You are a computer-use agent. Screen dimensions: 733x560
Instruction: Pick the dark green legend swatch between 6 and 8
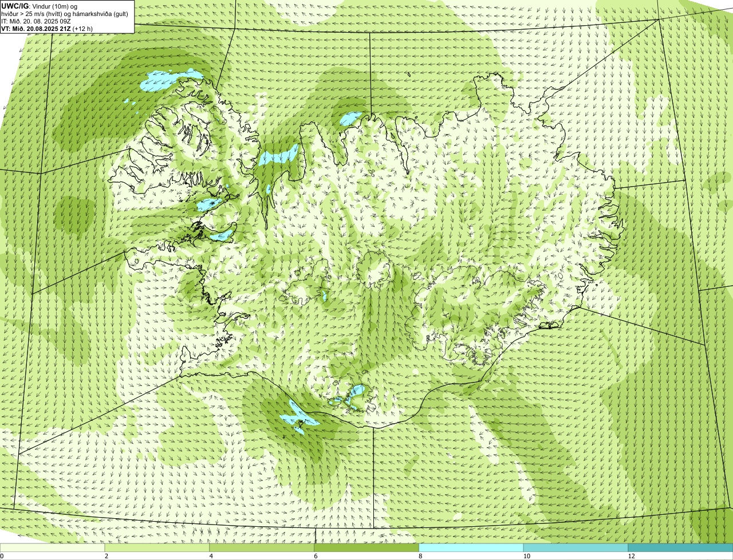[x=366, y=548]
